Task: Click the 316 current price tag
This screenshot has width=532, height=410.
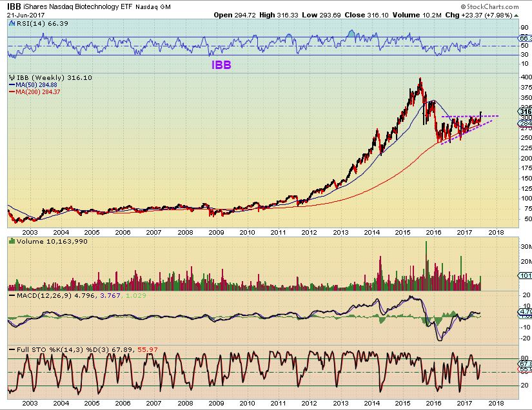Action: pyautogui.click(x=525, y=112)
